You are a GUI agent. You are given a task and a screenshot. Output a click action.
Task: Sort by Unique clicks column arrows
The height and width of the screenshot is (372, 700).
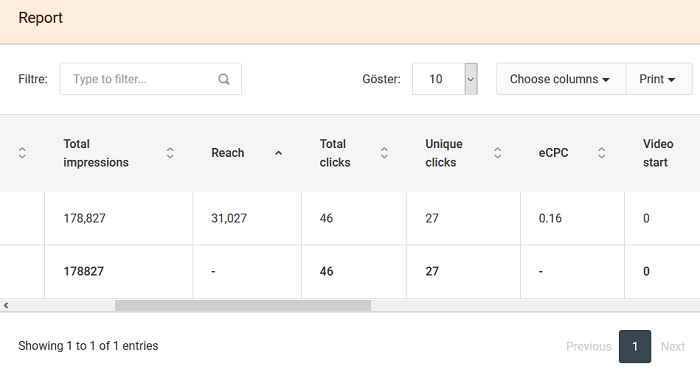(x=497, y=153)
